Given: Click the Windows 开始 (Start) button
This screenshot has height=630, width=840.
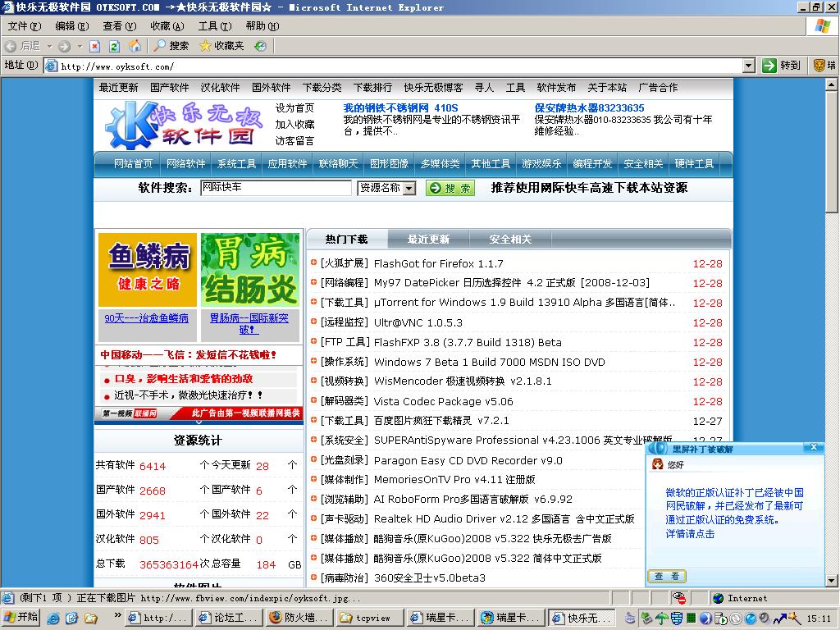Looking at the screenshot, I should 21,618.
